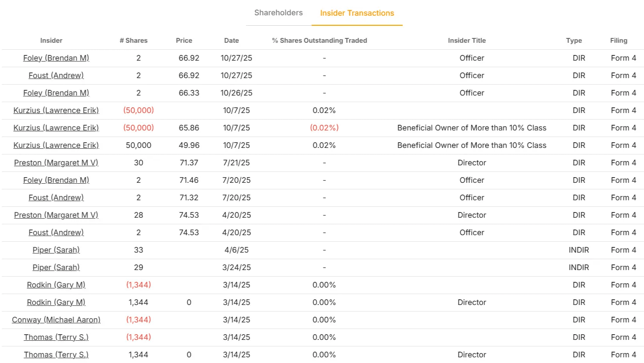Screen dimensions: 644x363
Task: Click the Insider Title column header
Action: pos(467,41)
